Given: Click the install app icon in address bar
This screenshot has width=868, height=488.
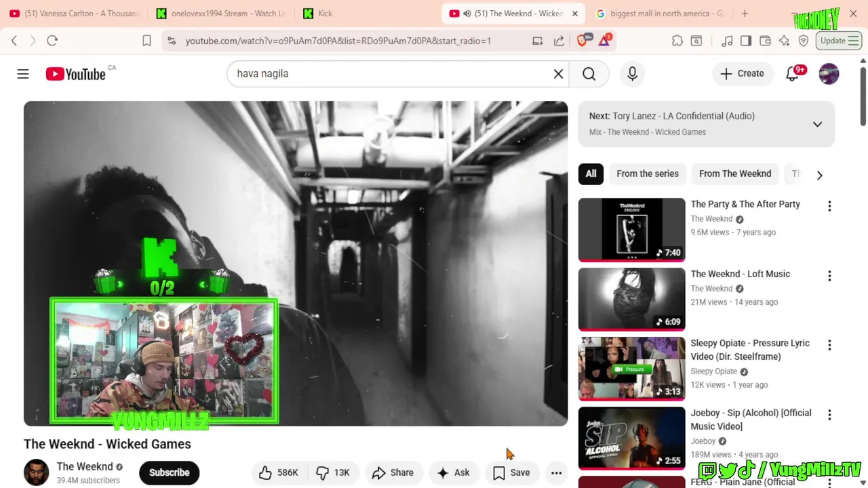Looking at the screenshot, I should [538, 41].
